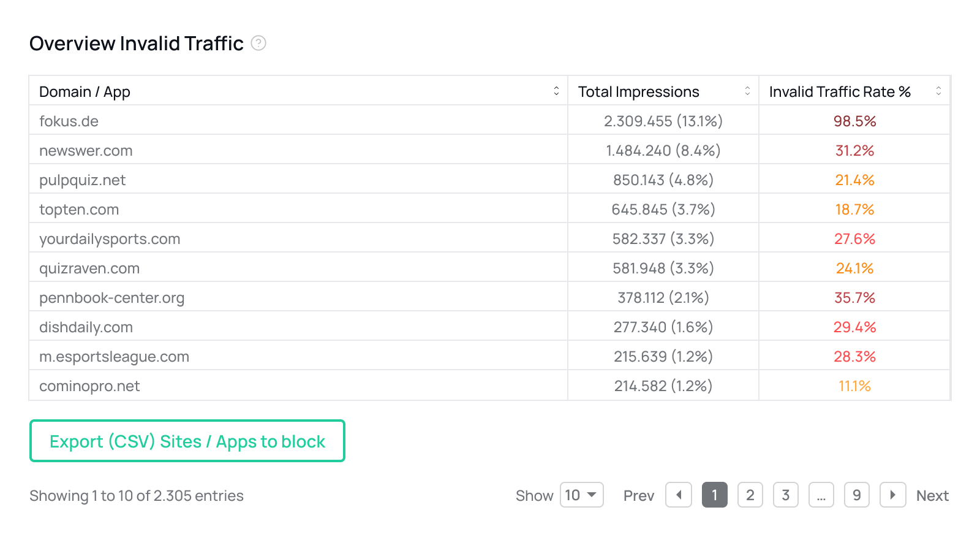
Task: Click the ellipsis pagination button
Action: (821, 495)
